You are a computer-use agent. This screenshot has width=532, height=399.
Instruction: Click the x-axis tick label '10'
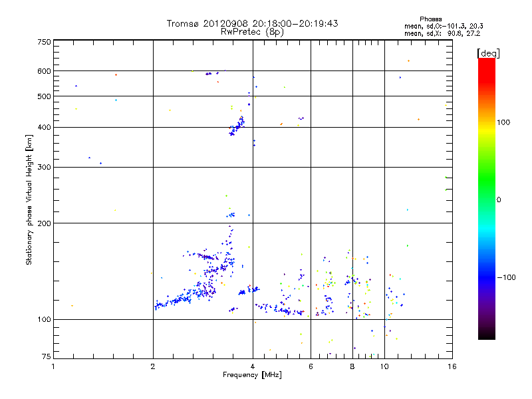[384, 366]
